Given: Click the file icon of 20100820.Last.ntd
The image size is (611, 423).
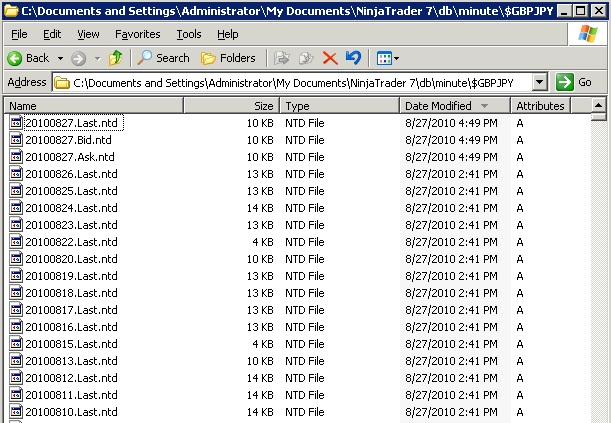Looking at the screenshot, I should [x=16, y=259].
